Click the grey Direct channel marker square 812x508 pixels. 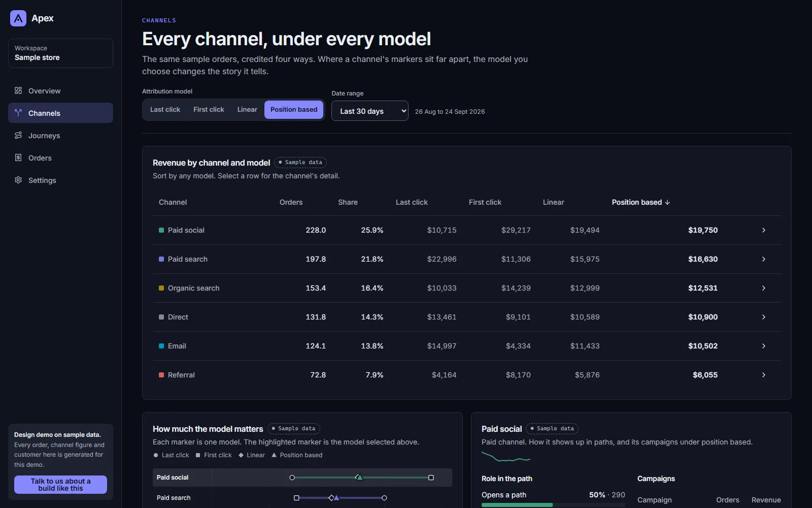[161, 317]
